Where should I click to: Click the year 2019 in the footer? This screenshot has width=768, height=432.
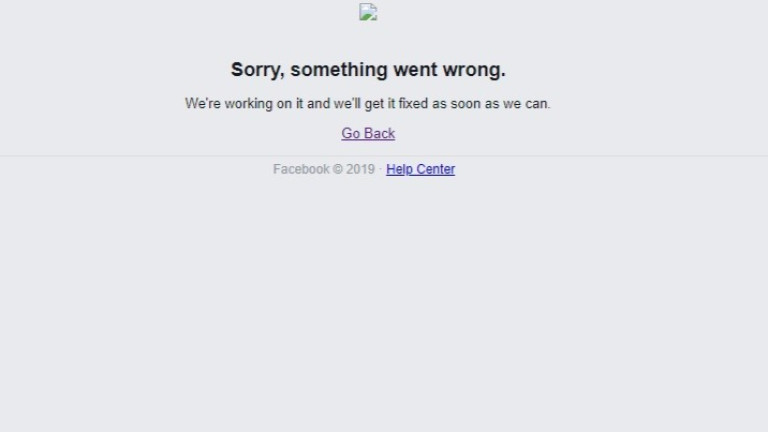pos(360,169)
